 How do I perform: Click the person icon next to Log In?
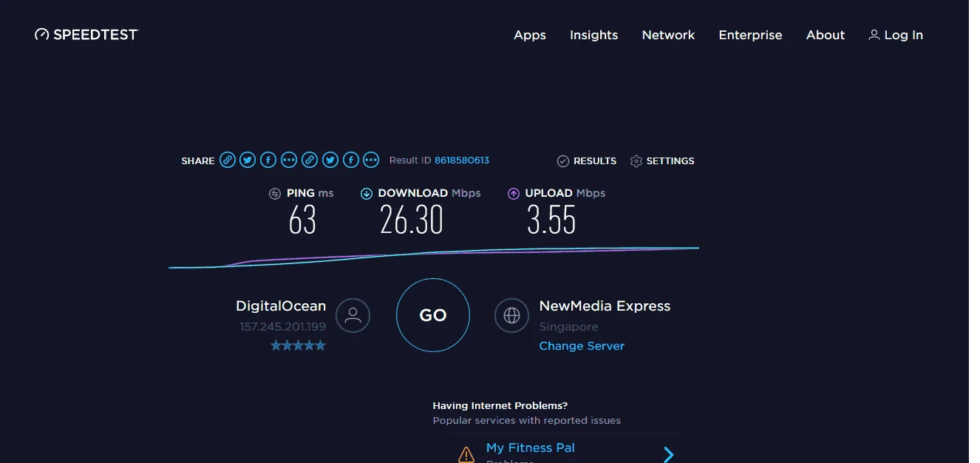(x=874, y=35)
